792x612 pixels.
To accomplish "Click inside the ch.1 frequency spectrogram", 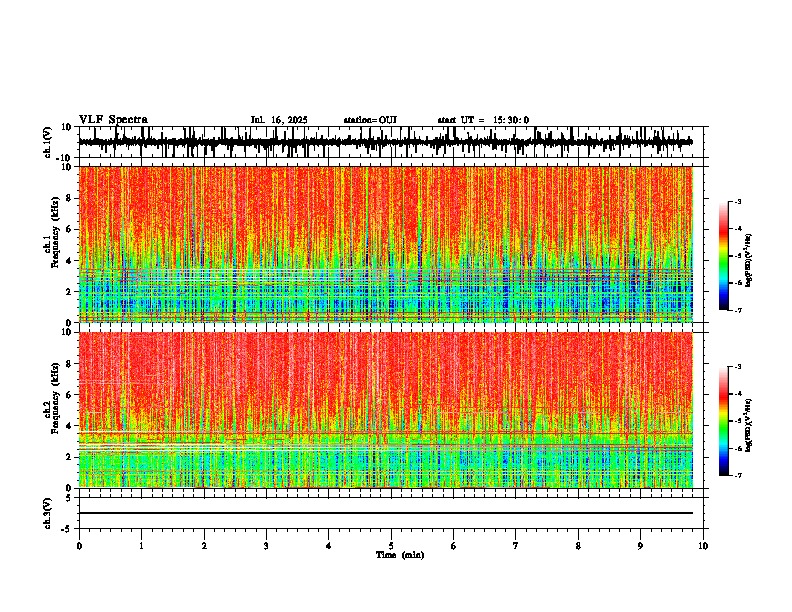I will point(385,244).
